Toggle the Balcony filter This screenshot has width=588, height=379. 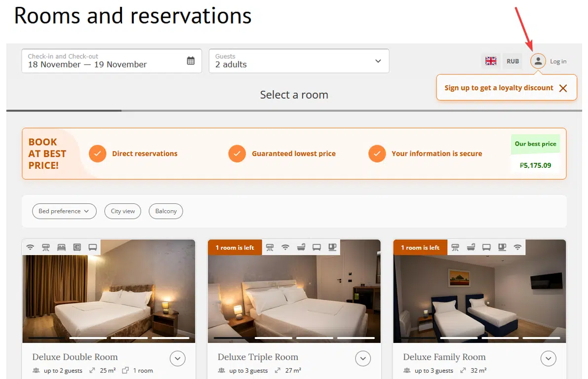pos(166,211)
